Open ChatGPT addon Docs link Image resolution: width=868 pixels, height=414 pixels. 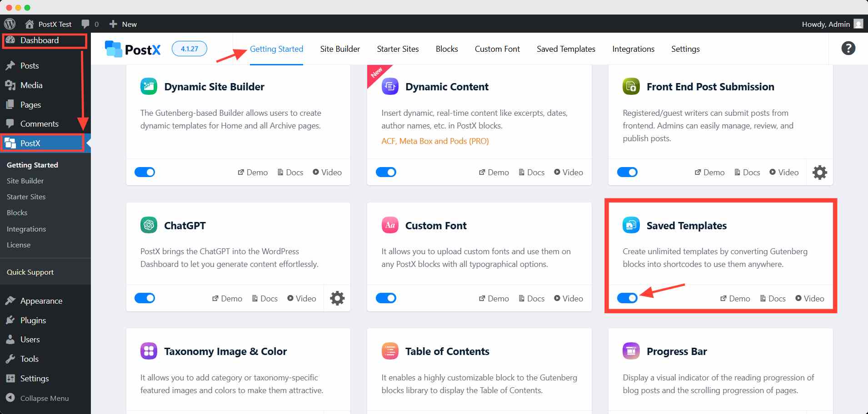(x=264, y=299)
